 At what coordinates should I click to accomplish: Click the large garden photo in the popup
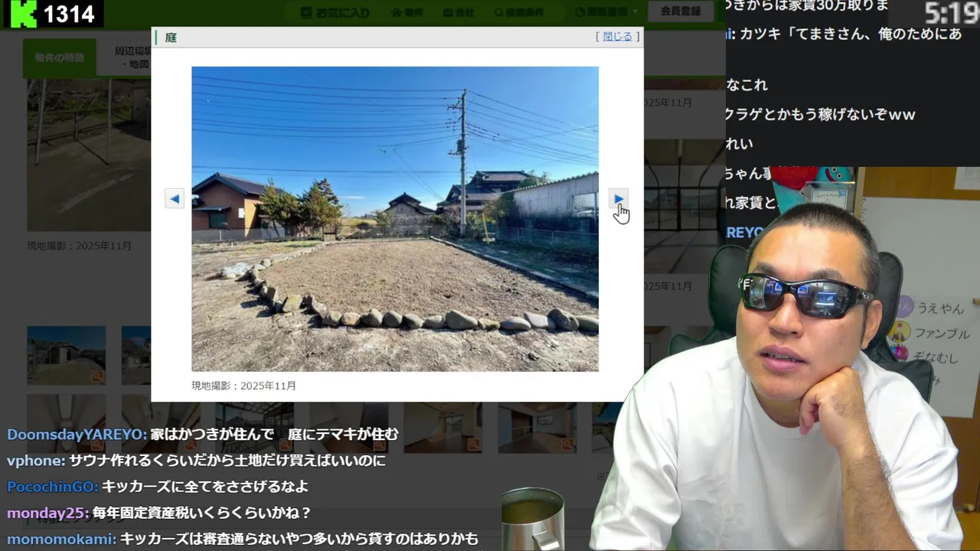(395, 219)
